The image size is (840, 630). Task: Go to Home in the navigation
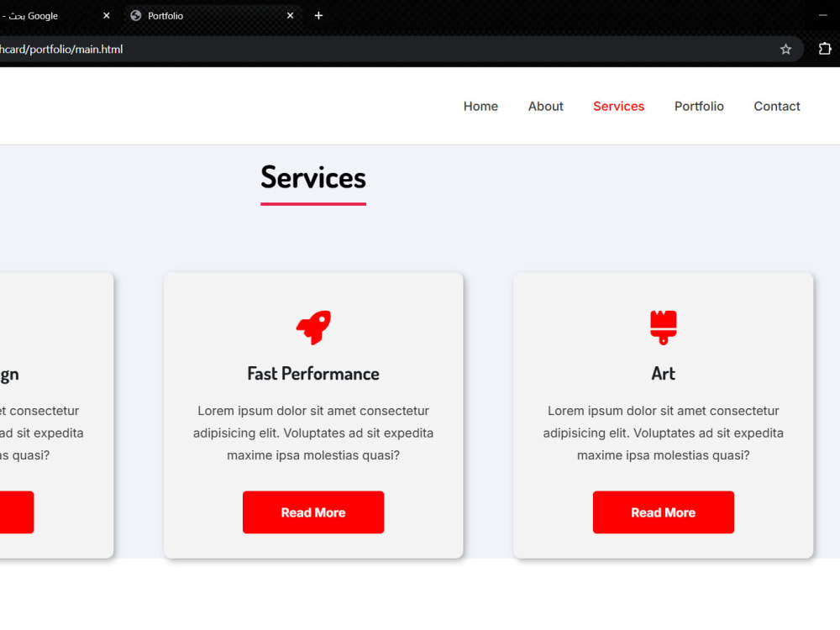pyautogui.click(x=480, y=106)
